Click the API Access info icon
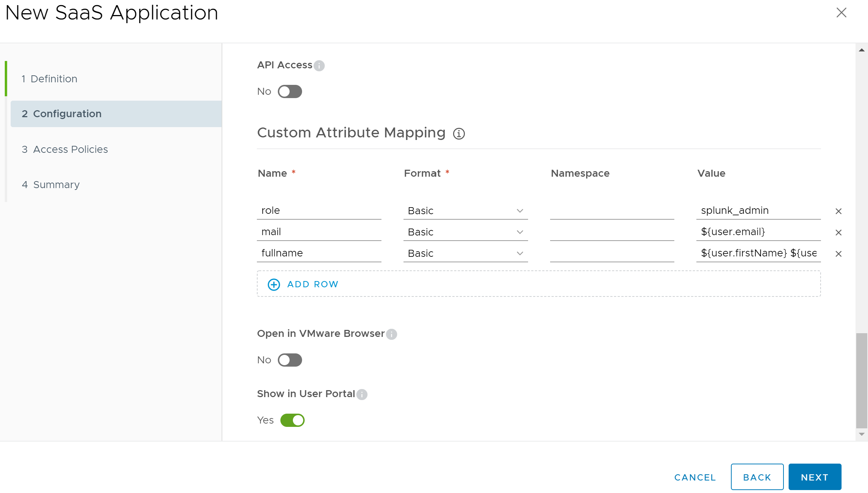The width and height of the screenshot is (868, 493). tap(319, 66)
